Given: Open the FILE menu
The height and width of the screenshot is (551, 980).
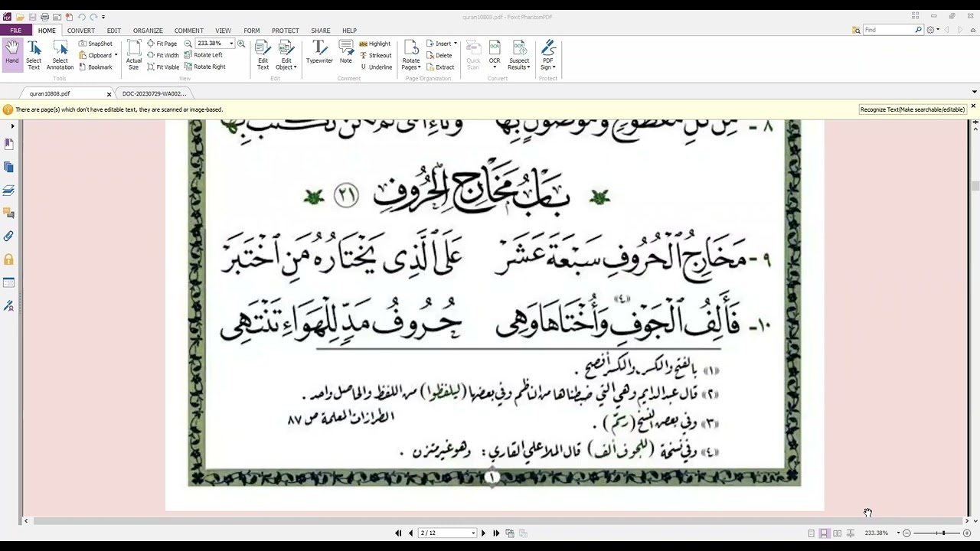Looking at the screenshot, I should click(x=15, y=31).
